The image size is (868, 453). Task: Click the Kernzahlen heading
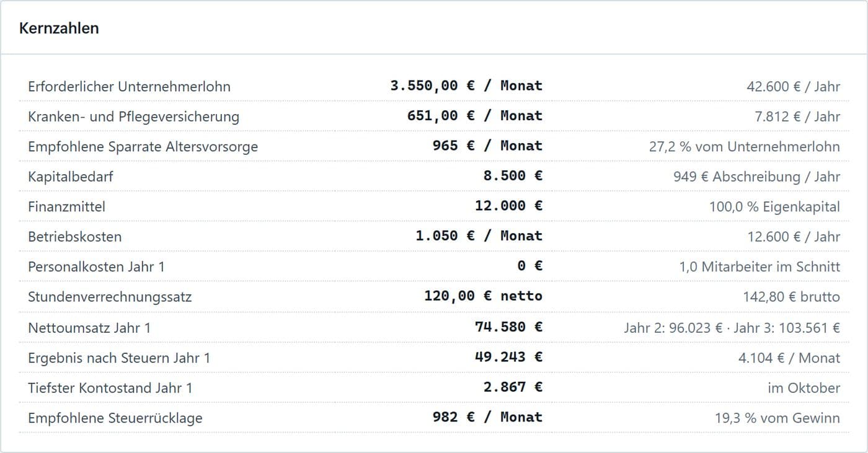click(x=59, y=29)
